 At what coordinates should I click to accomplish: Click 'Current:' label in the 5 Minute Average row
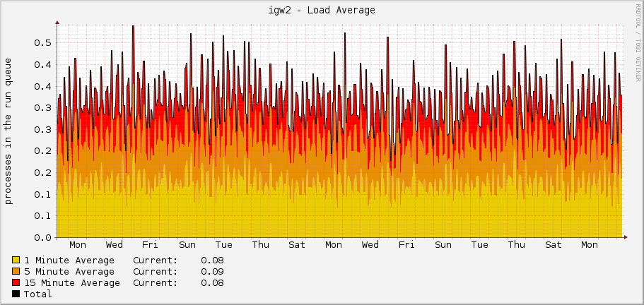point(156,271)
